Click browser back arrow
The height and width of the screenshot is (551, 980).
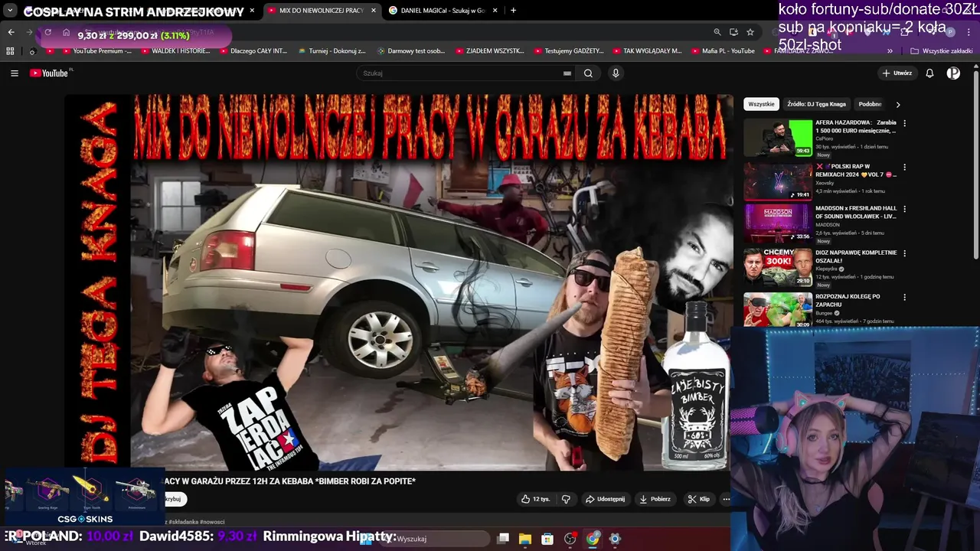(11, 32)
